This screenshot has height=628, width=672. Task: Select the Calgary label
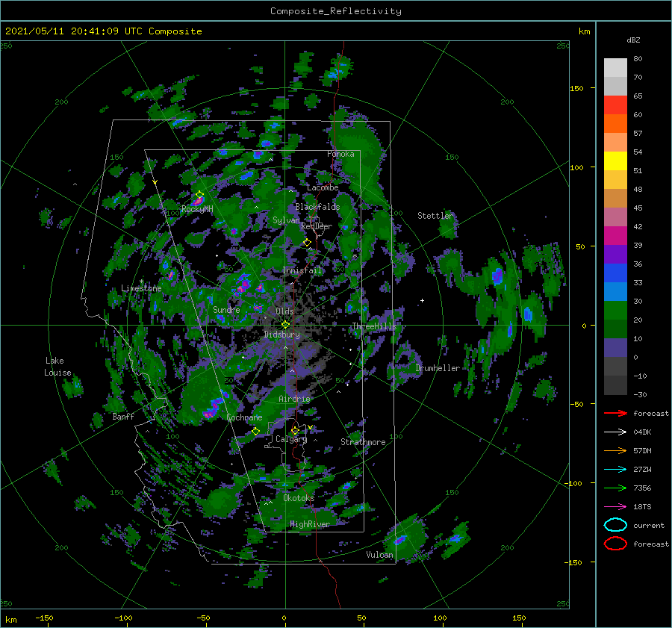[291, 439]
